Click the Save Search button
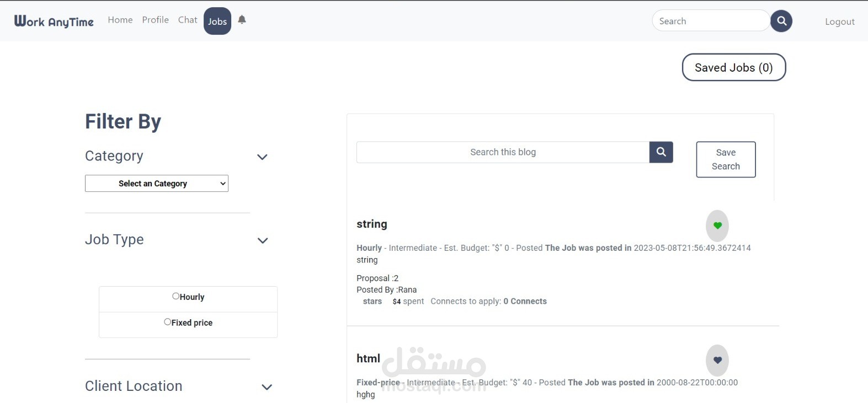The height and width of the screenshot is (403, 868). [x=726, y=159]
